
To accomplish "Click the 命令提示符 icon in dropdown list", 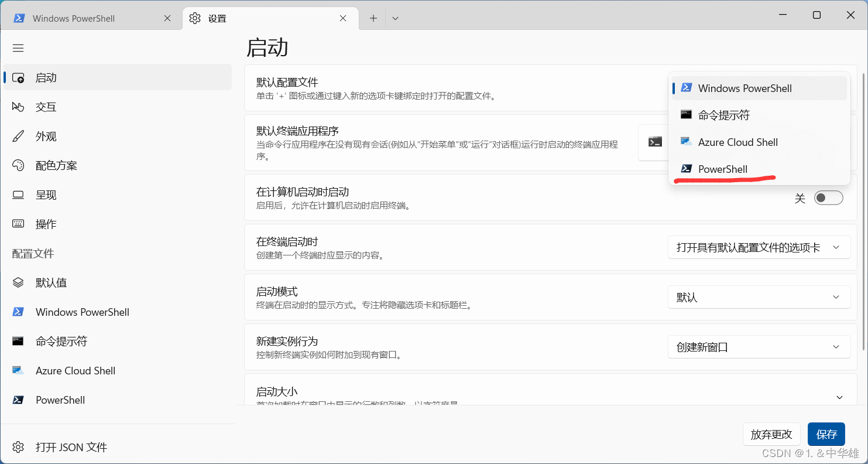I will 687,115.
